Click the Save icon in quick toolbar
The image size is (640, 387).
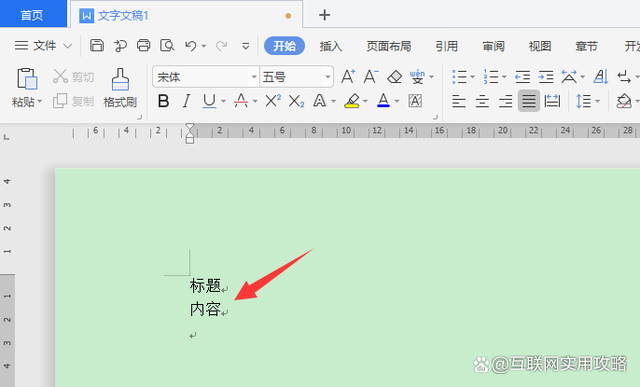coord(97,45)
